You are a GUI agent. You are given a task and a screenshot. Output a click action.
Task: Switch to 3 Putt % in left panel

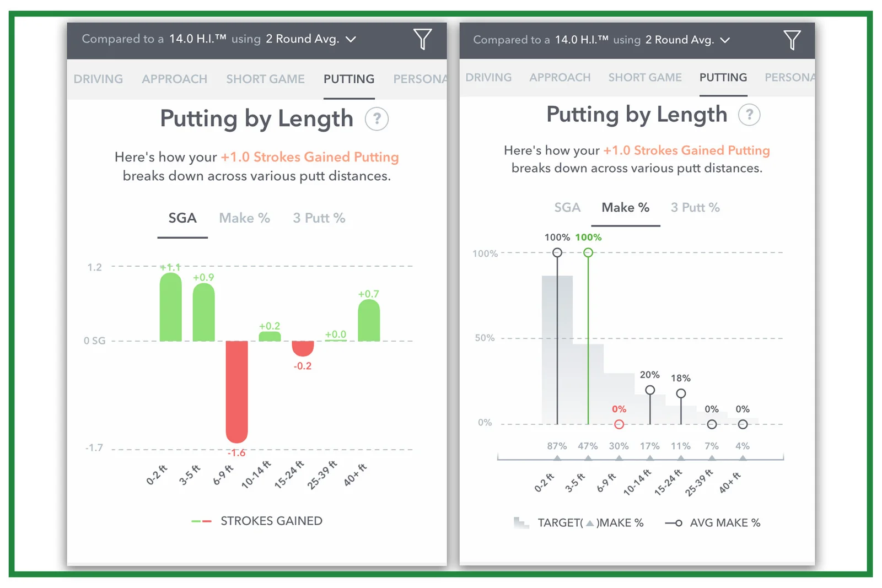(x=319, y=218)
